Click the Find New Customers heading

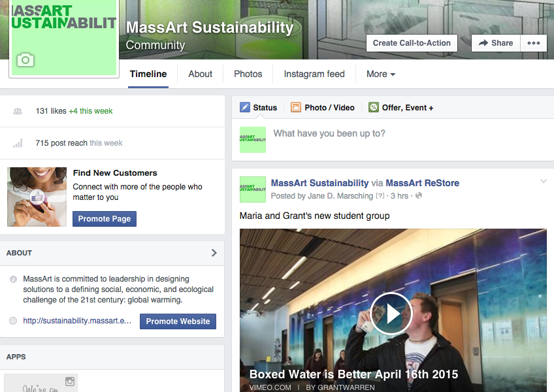(115, 173)
